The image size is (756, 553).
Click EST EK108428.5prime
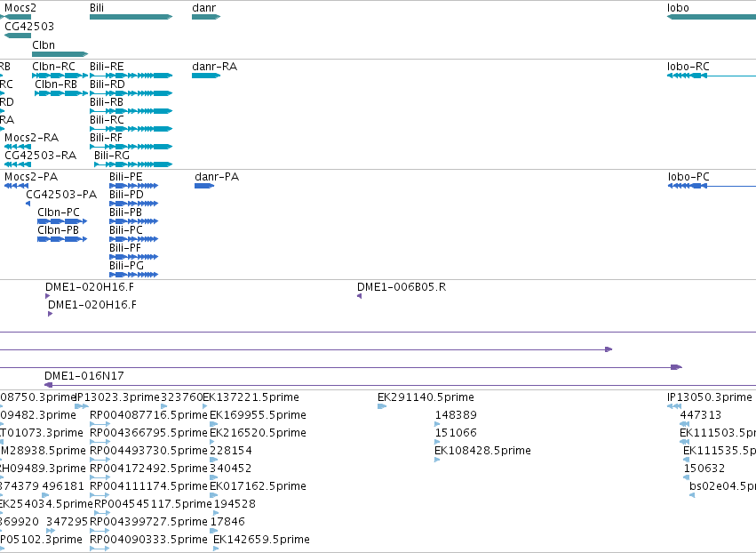pyautogui.click(x=437, y=460)
